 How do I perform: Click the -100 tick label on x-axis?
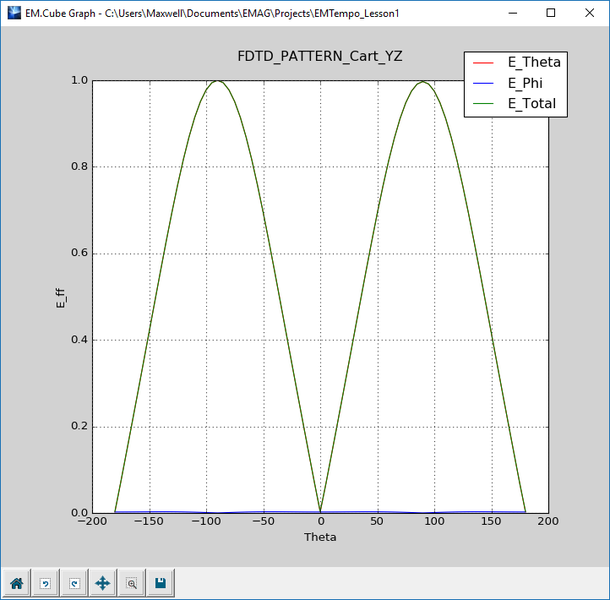[x=206, y=522]
